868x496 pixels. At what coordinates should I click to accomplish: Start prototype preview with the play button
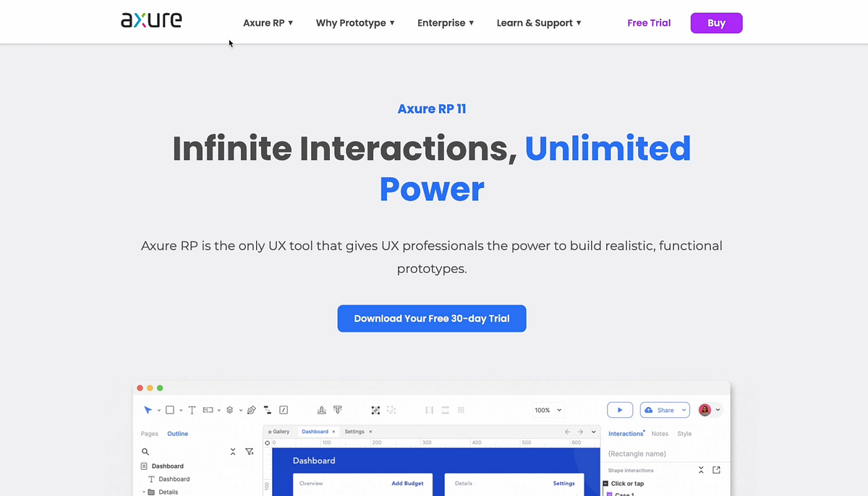click(620, 410)
